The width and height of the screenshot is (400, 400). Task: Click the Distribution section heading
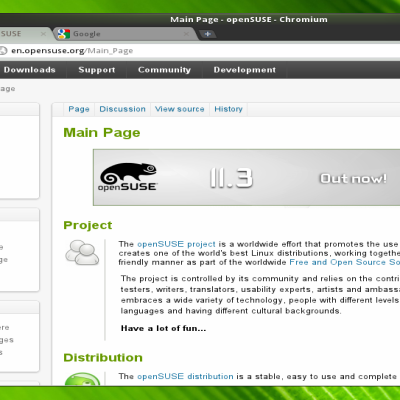tap(103, 358)
